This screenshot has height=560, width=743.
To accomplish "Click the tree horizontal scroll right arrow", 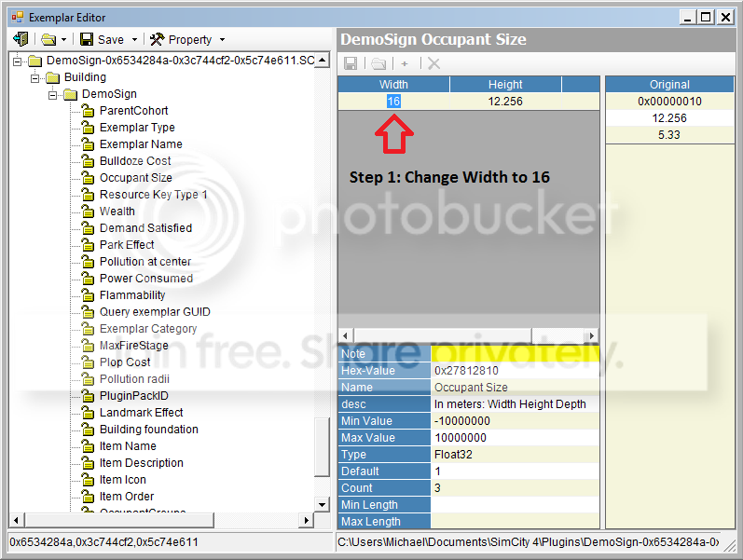I will coord(307,520).
